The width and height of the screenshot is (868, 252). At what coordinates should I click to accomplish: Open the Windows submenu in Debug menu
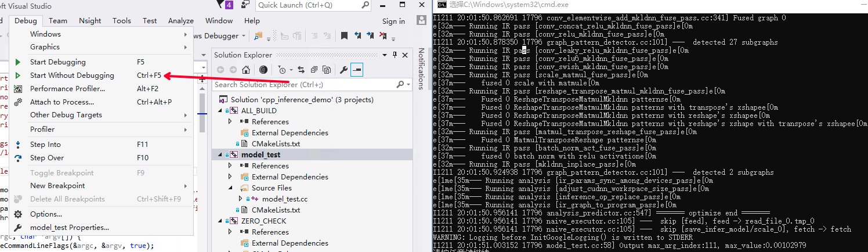click(x=102, y=34)
